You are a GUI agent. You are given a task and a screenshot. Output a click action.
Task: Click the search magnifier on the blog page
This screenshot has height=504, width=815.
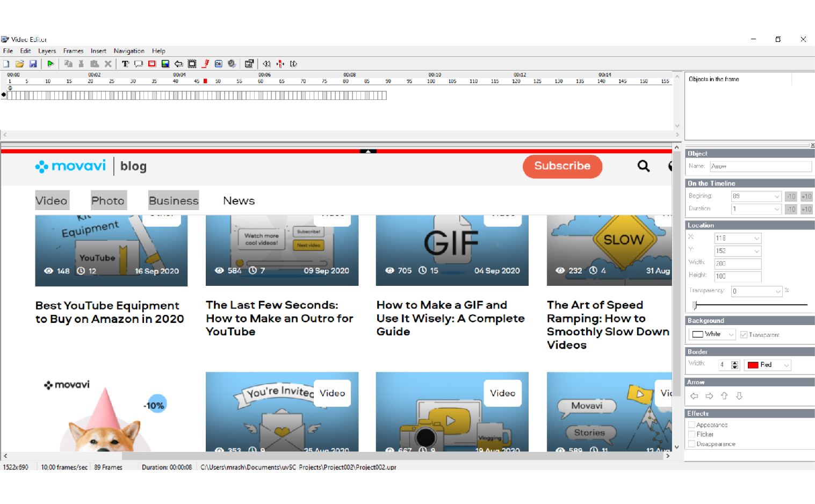[x=644, y=166]
